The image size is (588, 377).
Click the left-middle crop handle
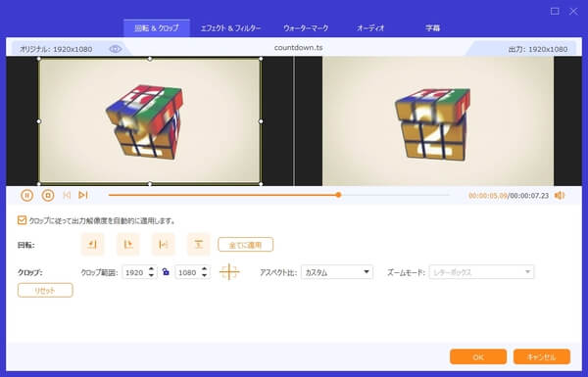coord(39,121)
